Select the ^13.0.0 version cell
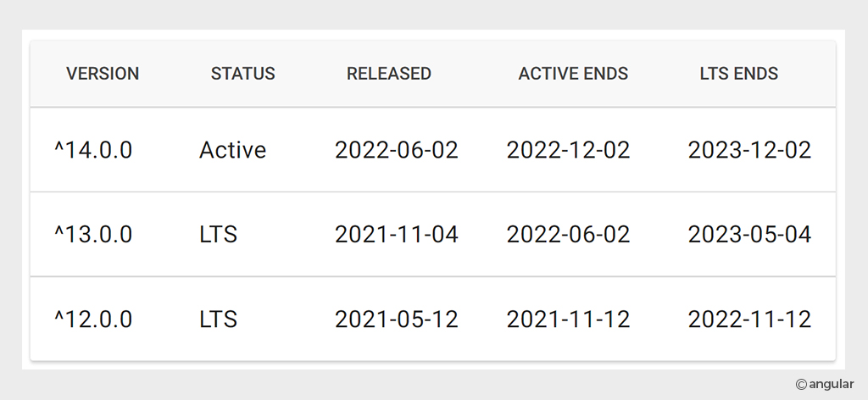Image resolution: width=868 pixels, height=400 pixels. [93, 235]
